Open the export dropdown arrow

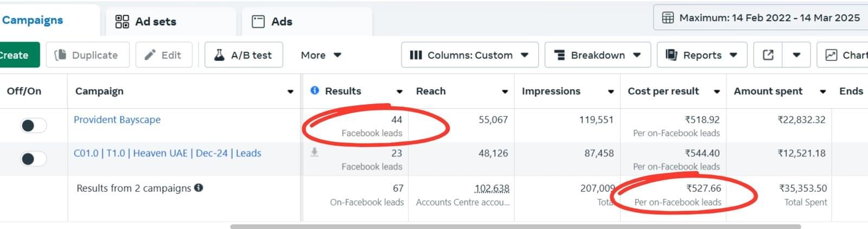[x=796, y=55]
